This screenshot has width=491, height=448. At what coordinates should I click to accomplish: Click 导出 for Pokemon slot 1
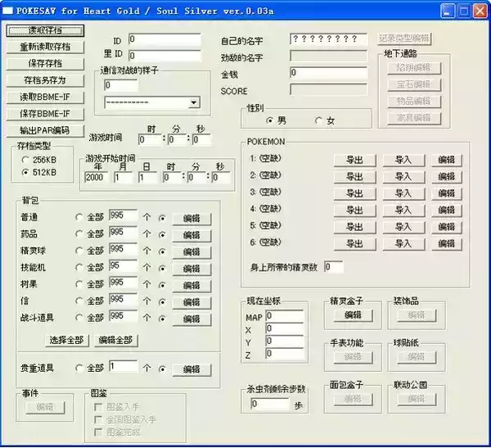[x=355, y=160]
